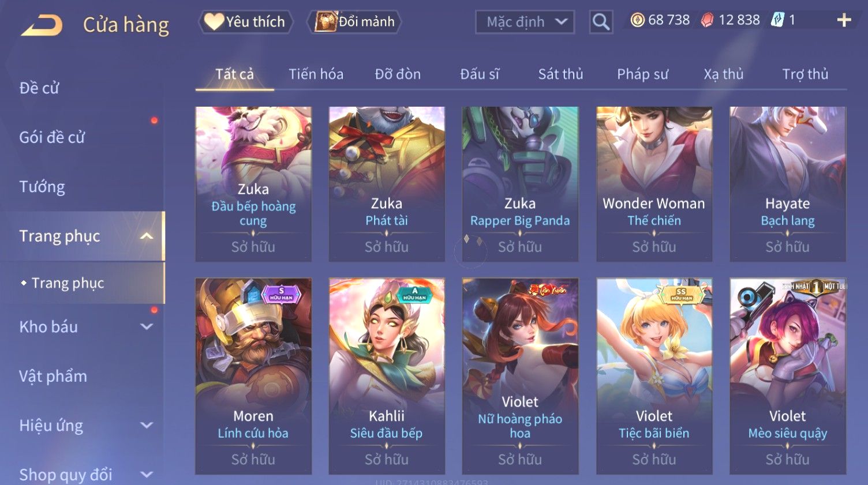The width and height of the screenshot is (868, 485).
Task: Open Gói đề cử in the sidebar
Action: (x=52, y=137)
